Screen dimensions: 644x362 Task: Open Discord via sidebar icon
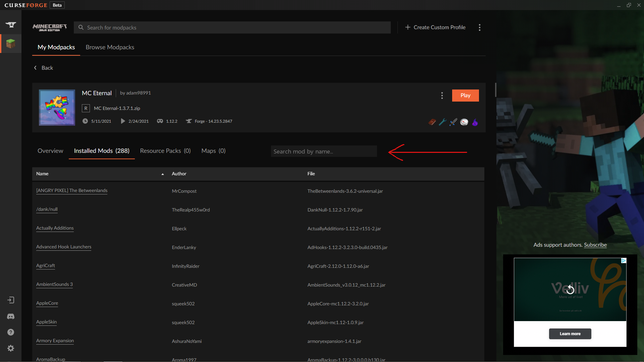11,316
